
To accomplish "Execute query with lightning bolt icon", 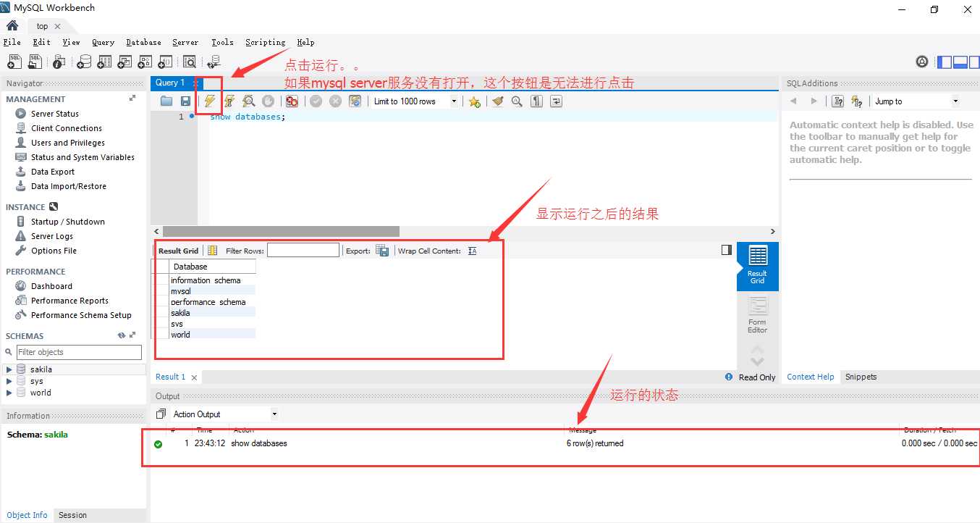I will click(x=210, y=101).
